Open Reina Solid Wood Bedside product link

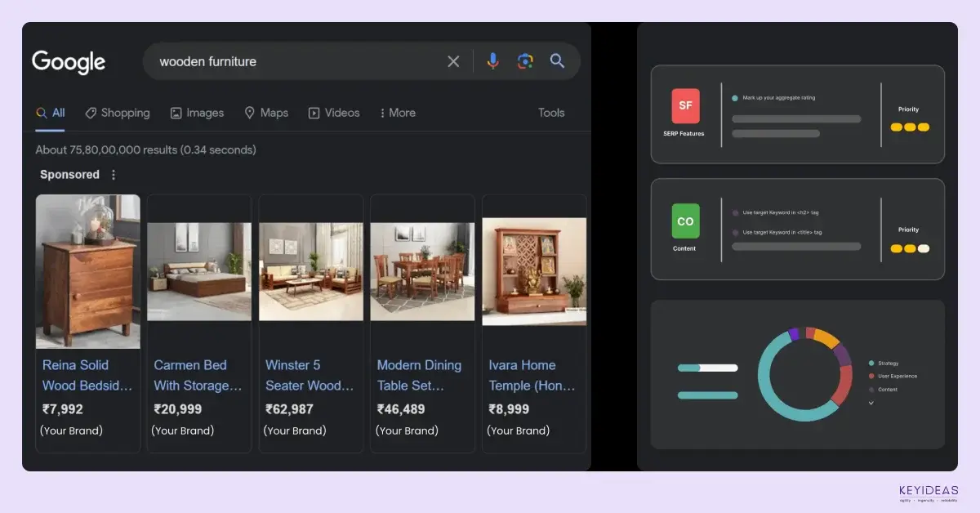point(87,375)
